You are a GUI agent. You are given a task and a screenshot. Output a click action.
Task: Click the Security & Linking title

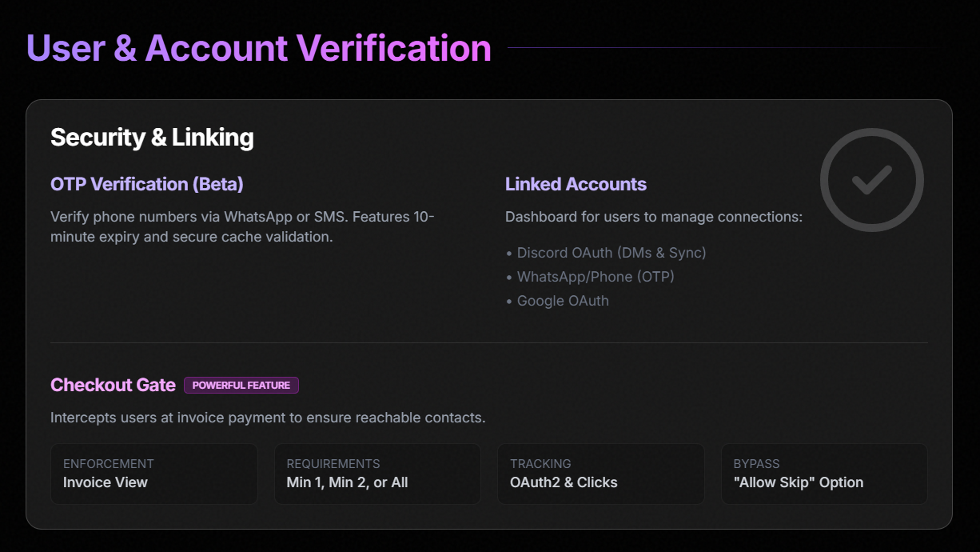click(152, 138)
